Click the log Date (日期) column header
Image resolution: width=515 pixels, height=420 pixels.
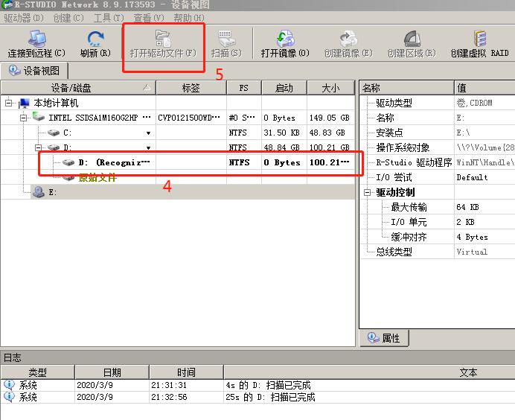[112, 372]
